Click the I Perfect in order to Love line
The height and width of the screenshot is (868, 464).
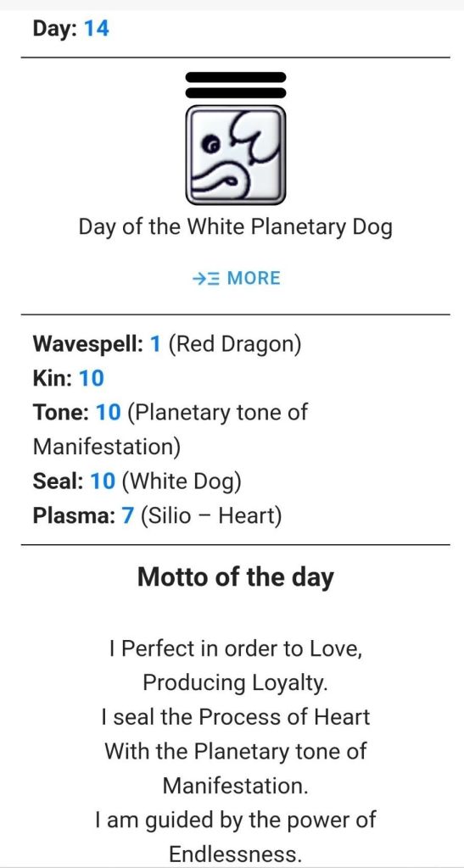pyautogui.click(x=235, y=648)
